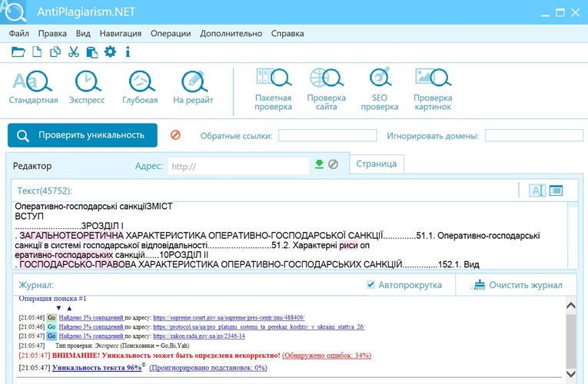The height and width of the screenshot is (384, 588).
Task: Start the Экспресс check
Action: point(87,88)
